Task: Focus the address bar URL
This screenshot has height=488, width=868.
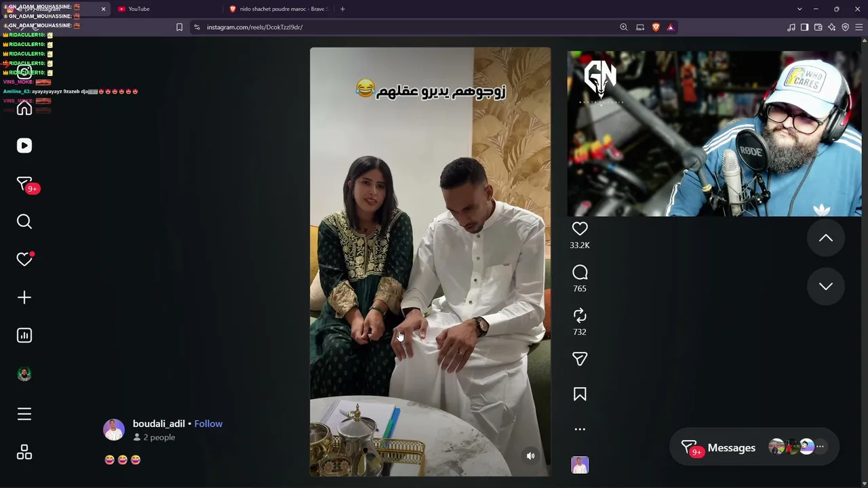Action: pyautogui.click(x=254, y=27)
